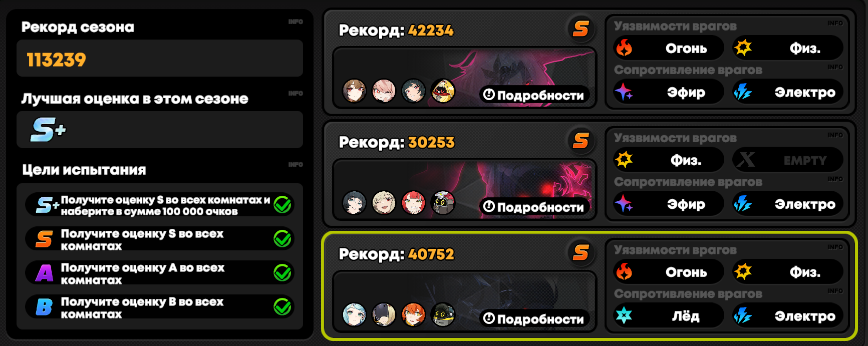The width and height of the screenshot is (868, 346).
Task: Click the S+ best rating badge
Action: (x=48, y=130)
